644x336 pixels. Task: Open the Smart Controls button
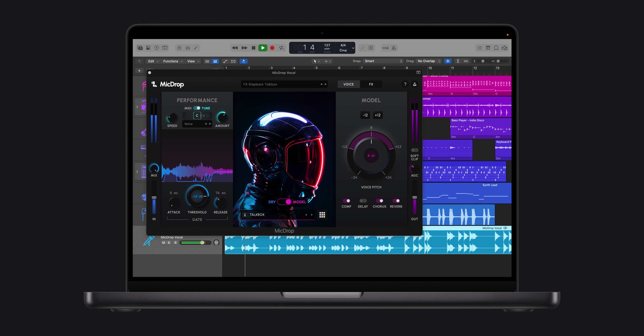[179, 48]
